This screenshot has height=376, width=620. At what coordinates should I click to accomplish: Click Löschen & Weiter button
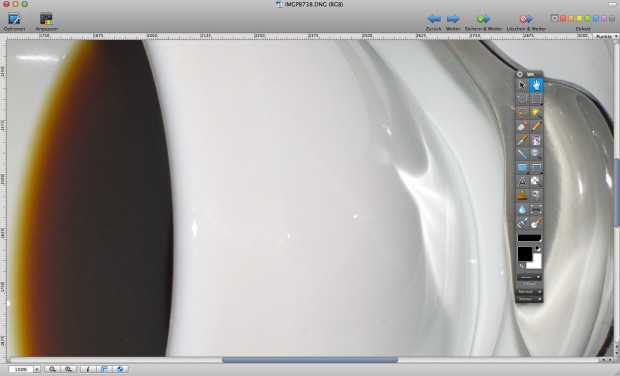coord(526,21)
